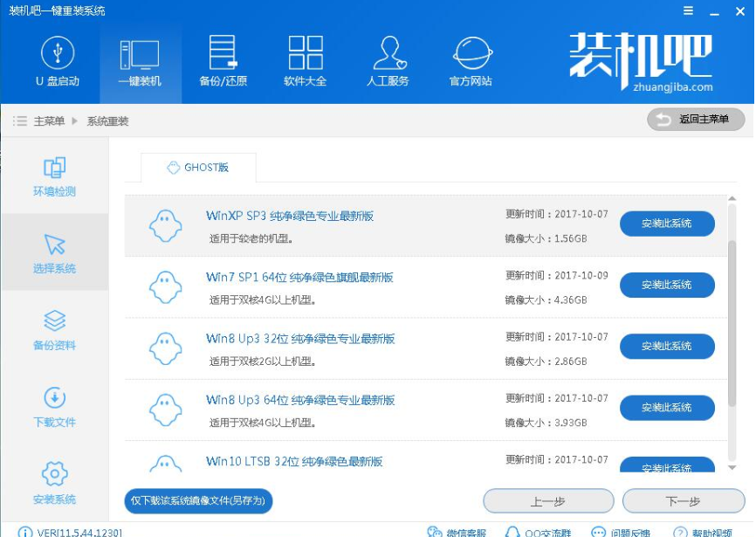756x537 pixels.
Task: Open the Win7 SP1 64位 纯净绿色旗舰最新版 title
Action: pyautogui.click(x=299, y=277)
